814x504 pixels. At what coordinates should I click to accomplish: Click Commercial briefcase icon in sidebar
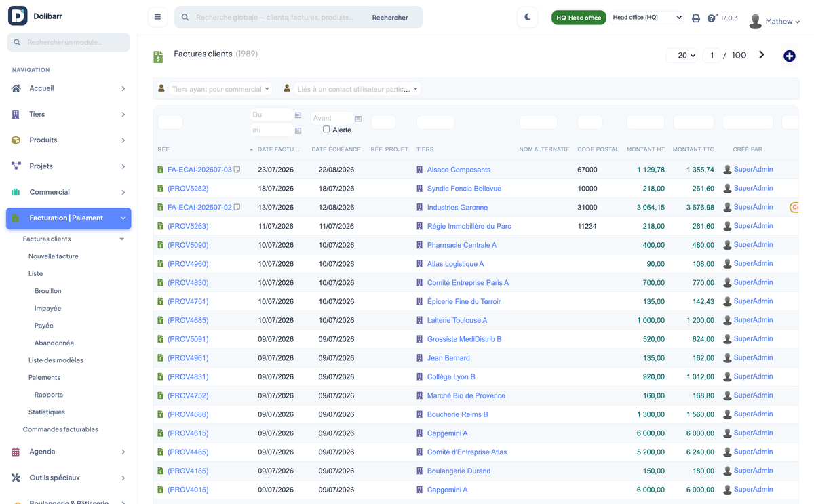click(16, 192)
